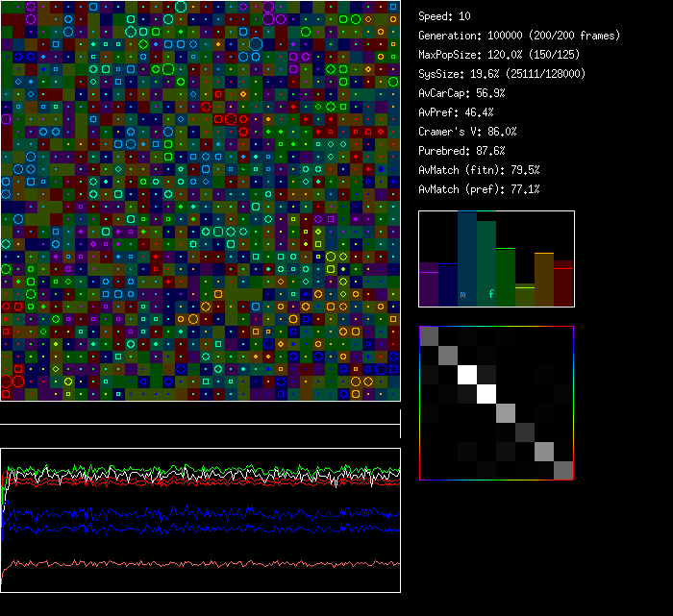
Task: Click the dark red histogram bar
Action: click(x=563, y=283)
